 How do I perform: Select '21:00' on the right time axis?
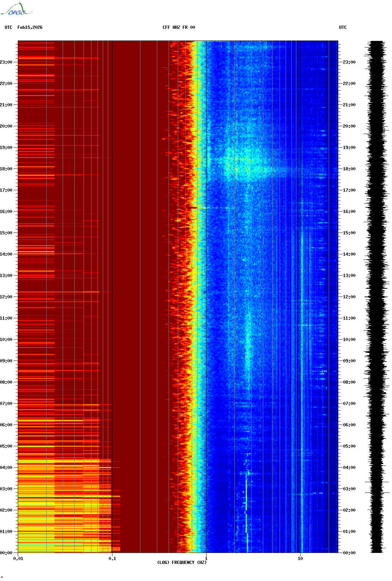pos(349,105)
